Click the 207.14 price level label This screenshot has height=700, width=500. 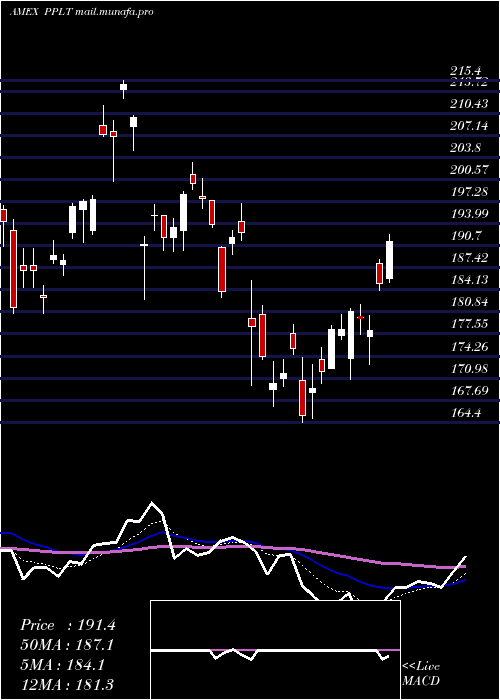point(469,126)
